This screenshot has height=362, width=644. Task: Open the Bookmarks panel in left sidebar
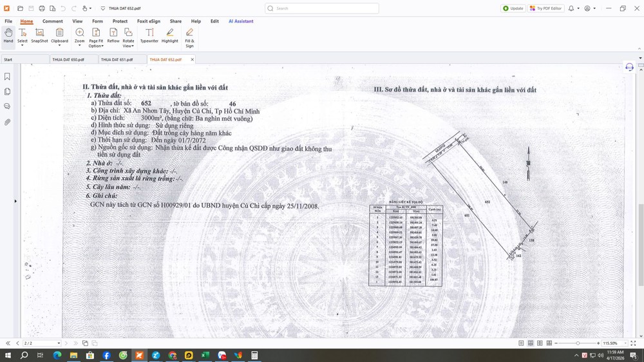tap(8, 77)
